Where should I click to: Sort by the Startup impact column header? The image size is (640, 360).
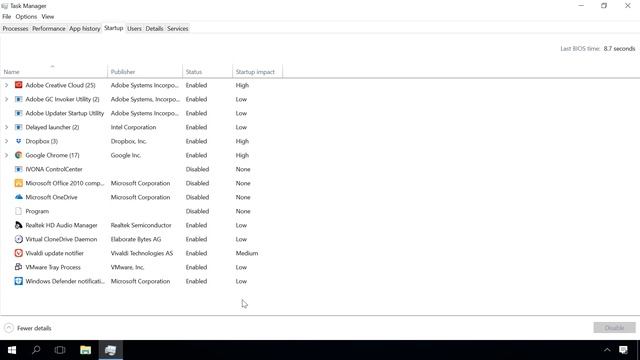pyautogui.click(x=257, y=71)
